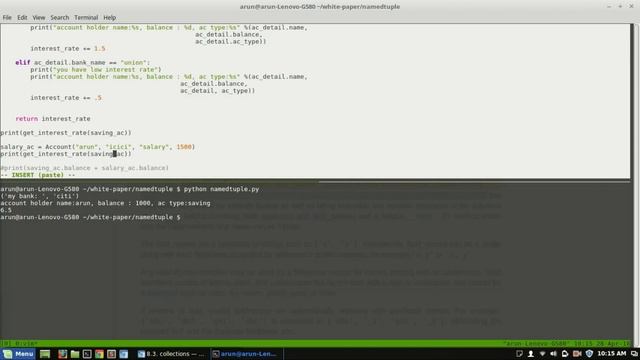Image resolution: width=640 pixels, height=360 pixels.
Task: Click 'interest_rate += 1.5' line
Action: click(68, 49)
